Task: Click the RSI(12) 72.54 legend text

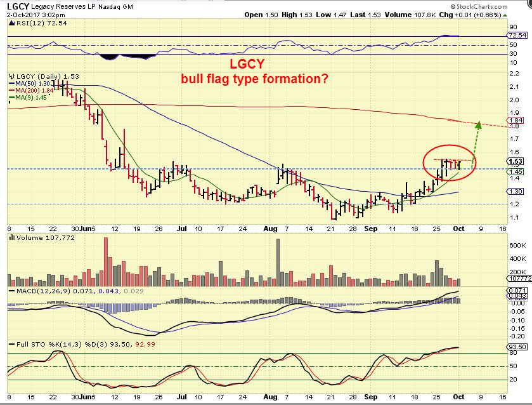Action: (41, 23)
